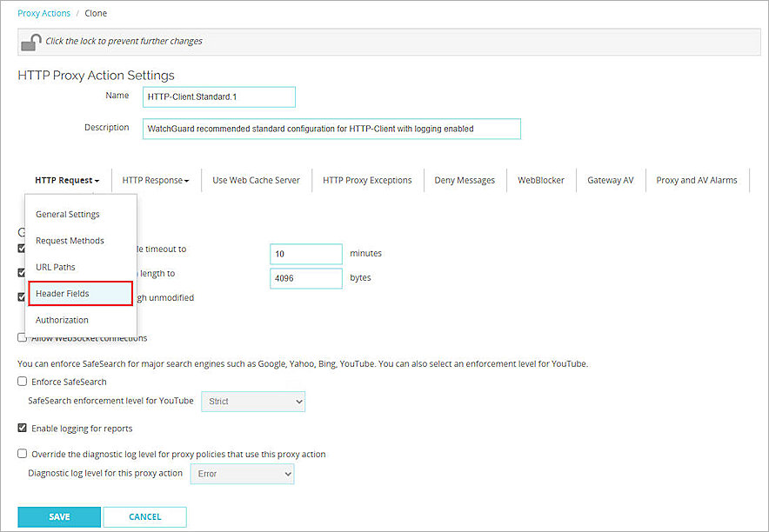This screenshot has height=532, width=769.
Task: Enable the Enforce SafeSearch checkbox
Action: point(21,381)
